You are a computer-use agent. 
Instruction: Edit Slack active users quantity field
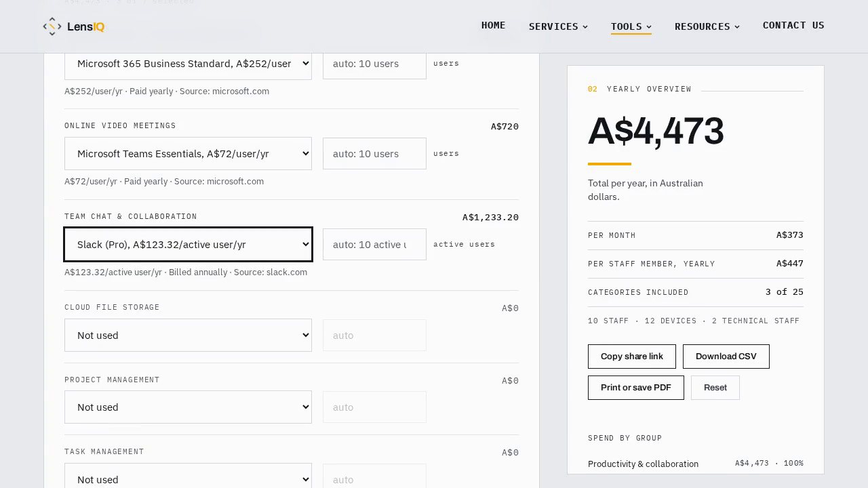(x=374, y=245)
